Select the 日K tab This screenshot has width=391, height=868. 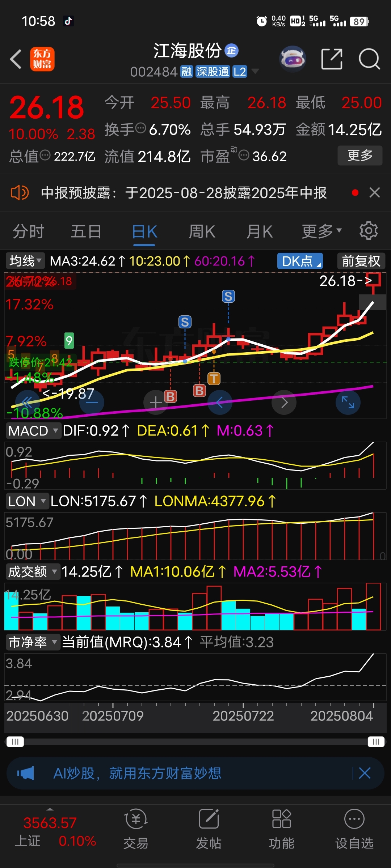coord(144,232)
